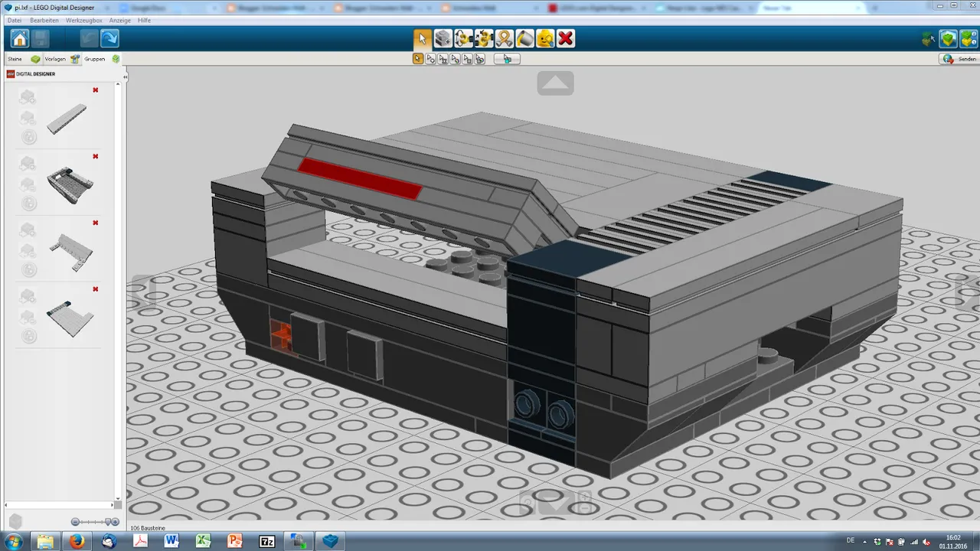
Task: Open the Werkzeugbox menu
Action: point(83,20)
